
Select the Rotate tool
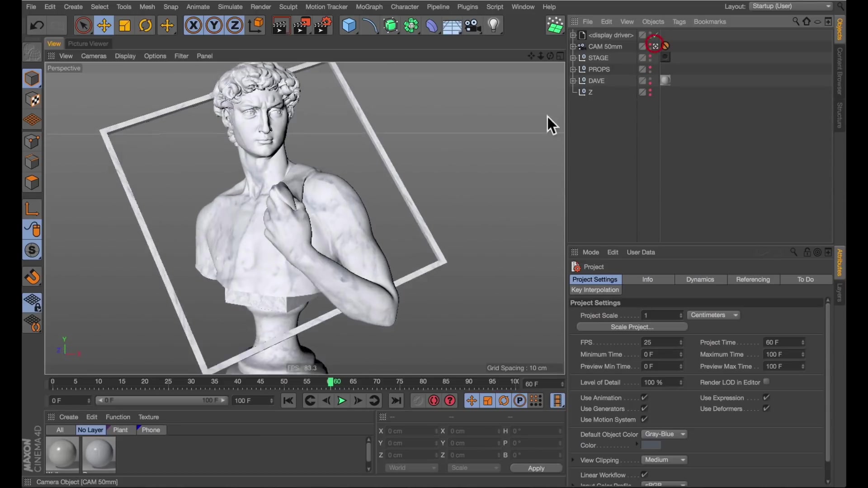(146, 25)
